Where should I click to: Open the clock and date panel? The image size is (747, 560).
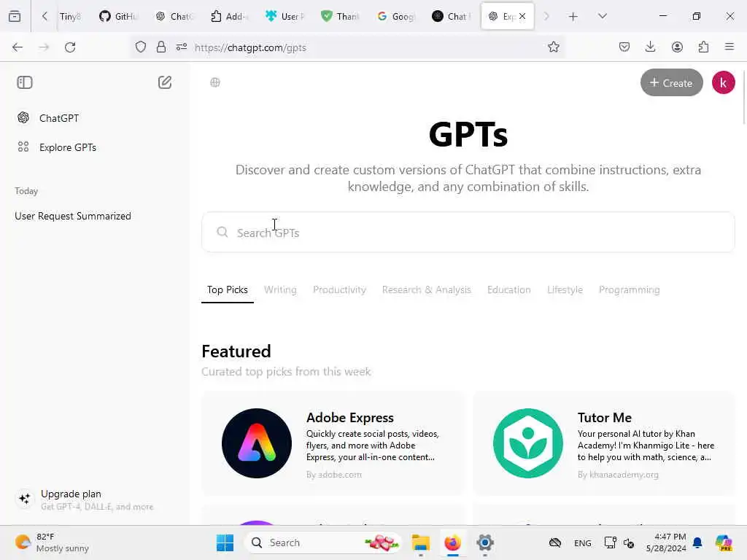[x=666, y=542]
